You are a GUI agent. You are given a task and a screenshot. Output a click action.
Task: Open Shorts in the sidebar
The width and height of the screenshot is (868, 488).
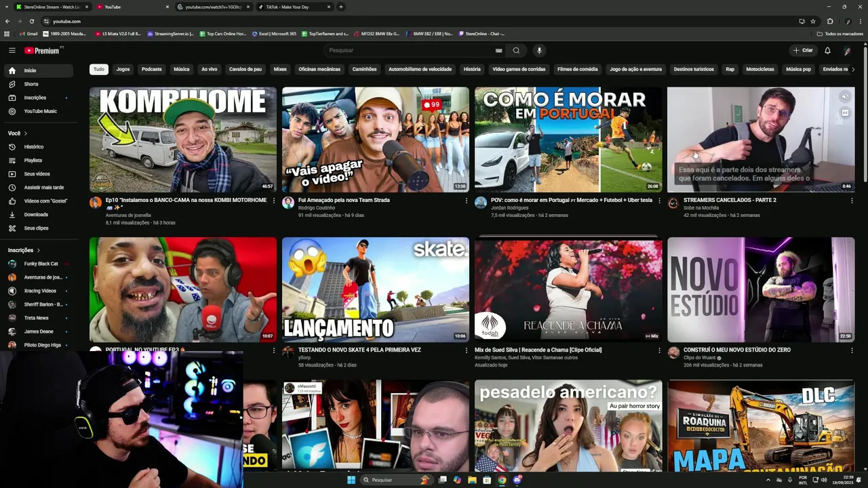[39, 84]
